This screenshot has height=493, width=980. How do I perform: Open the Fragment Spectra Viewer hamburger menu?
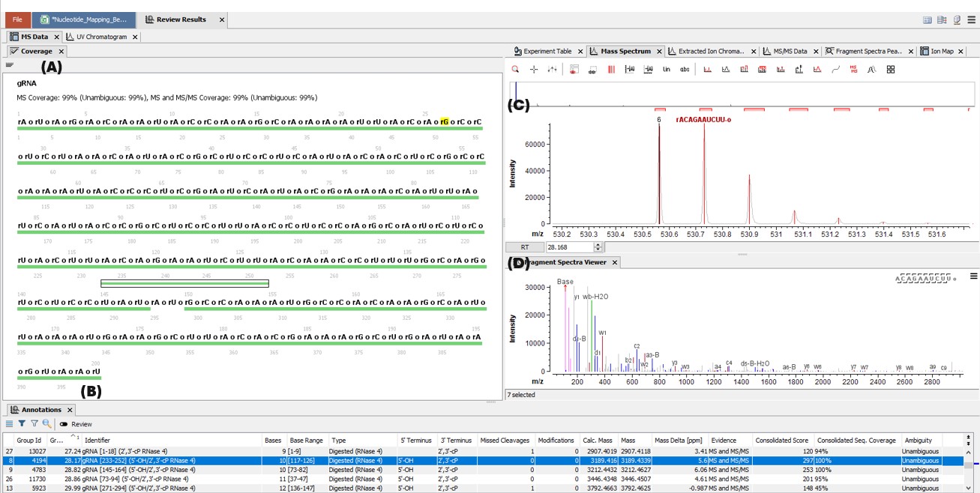[973, 276]
